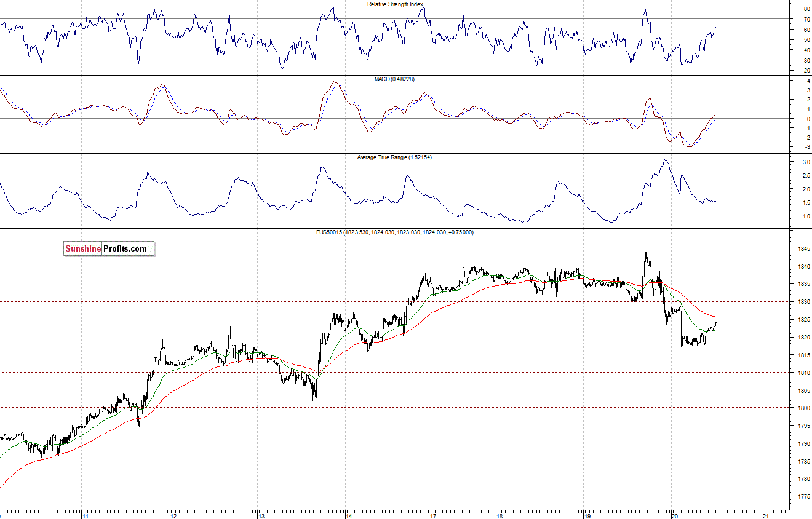Click the 80 label on RSI axis
Image resolution: width=812 pixels, height=519 pixels.
click(806, 9)
